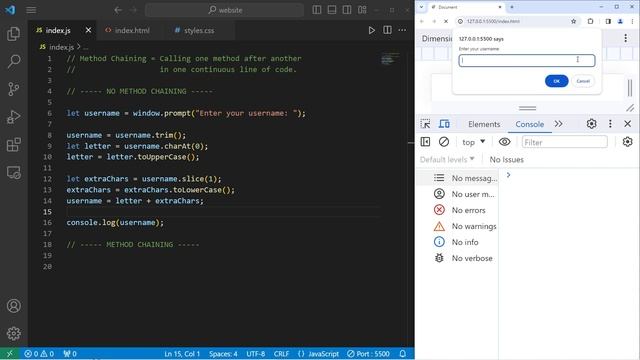Viewport: 640px width, 360px height.
Task: Click Ln 15, Col 1 in status bar
Action: pos(182,354)
